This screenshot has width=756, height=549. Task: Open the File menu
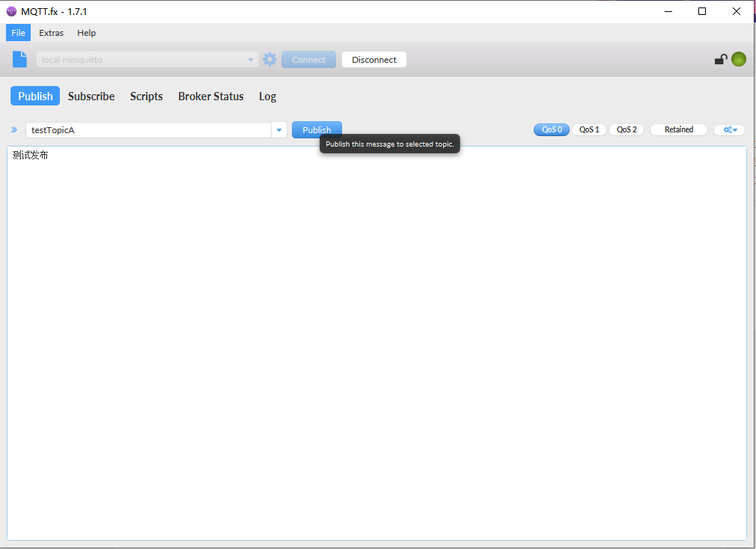click(x=18, y=33)
